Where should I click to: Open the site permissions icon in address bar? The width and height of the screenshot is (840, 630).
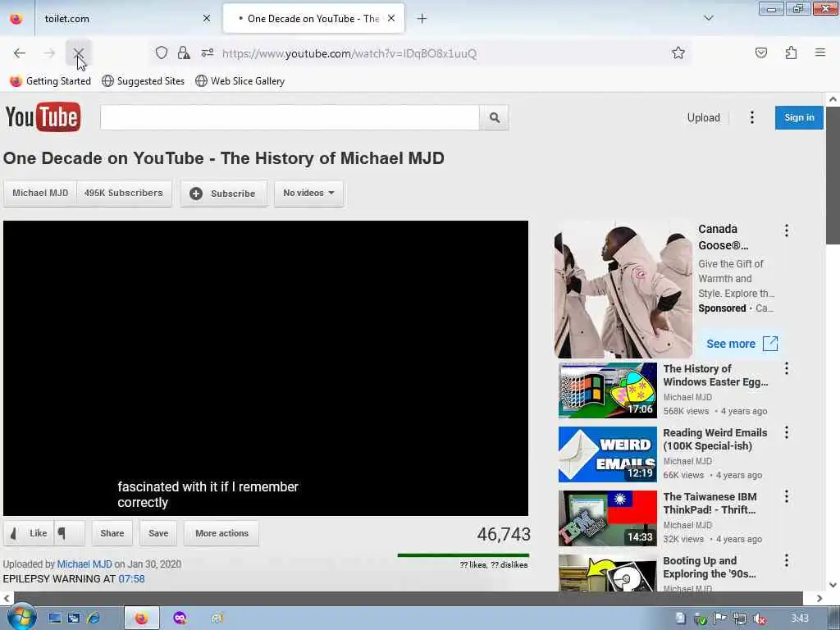208,52
